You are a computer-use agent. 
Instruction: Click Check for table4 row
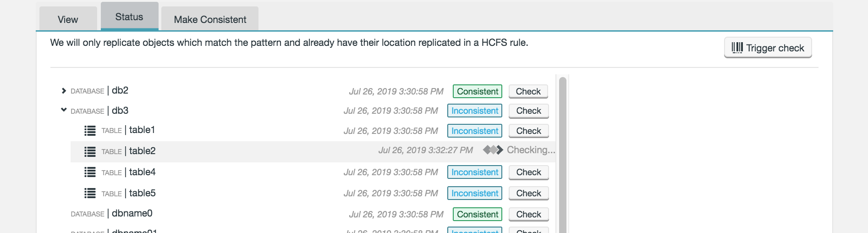pyautogui.click(x=528, y=172)
